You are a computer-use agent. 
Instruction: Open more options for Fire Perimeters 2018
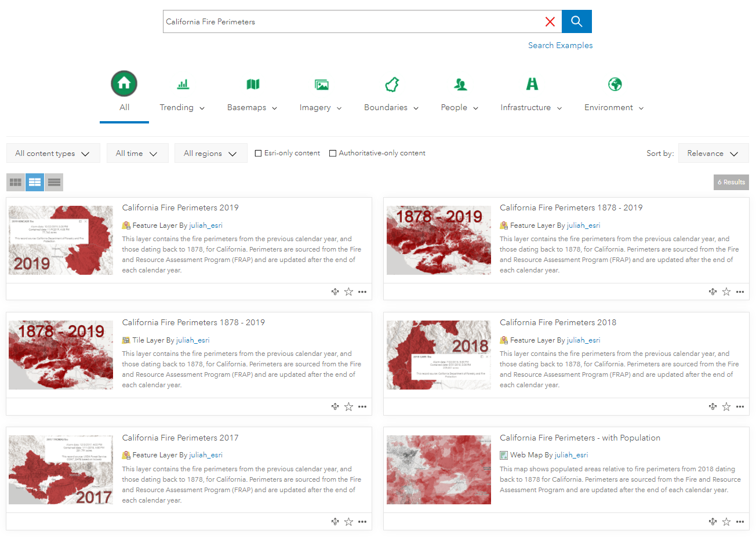(x=740, y=406)
